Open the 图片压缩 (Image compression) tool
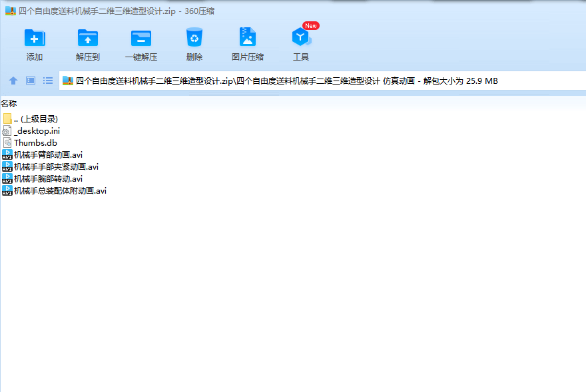The height and width of the screenshot is (392, 586). point(248,37)
